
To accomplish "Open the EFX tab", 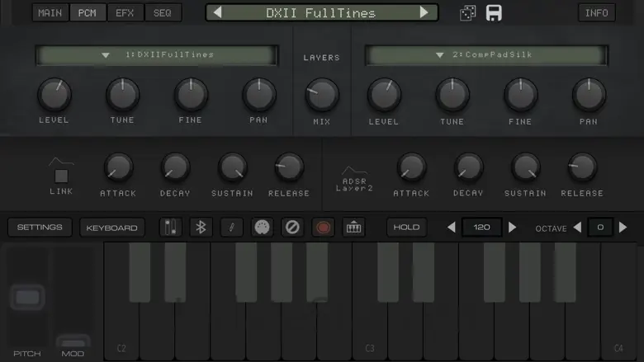I will [x=125, y=12].
